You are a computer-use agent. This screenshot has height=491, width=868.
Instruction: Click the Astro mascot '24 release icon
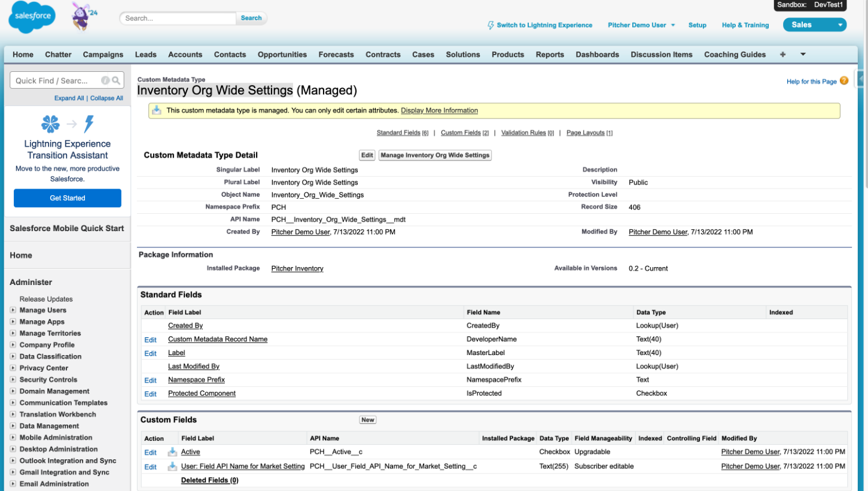(x=82, y=17)
